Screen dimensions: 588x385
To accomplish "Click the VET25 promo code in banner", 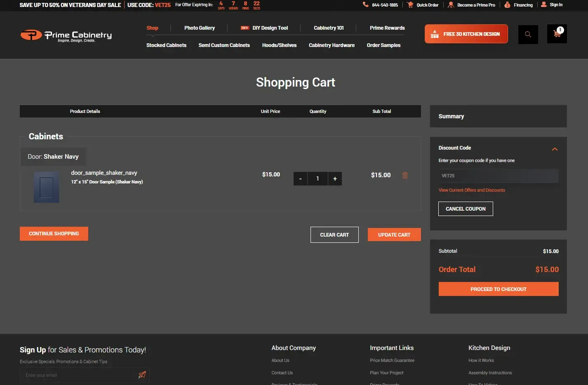I will 163,5.
